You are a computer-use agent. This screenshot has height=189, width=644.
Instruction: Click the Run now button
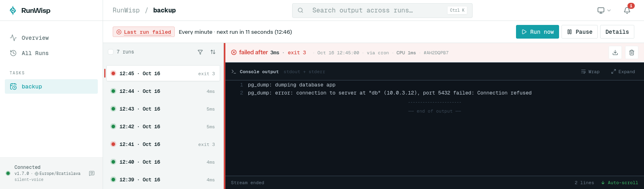[x=537, y=32]
